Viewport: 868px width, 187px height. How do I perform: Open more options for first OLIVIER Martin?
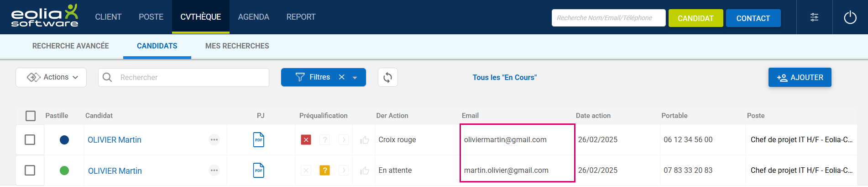pyautogui.click(x=214, y=140)
